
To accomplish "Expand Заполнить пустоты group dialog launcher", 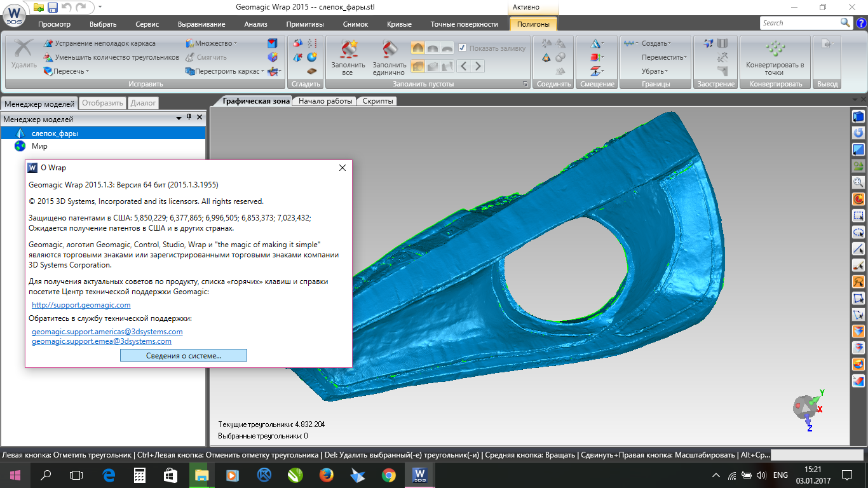I will pos(526,84).
